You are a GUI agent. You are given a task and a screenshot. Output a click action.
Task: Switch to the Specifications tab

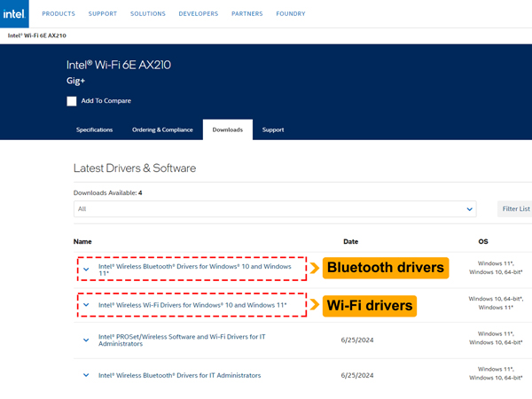[94, 129]
